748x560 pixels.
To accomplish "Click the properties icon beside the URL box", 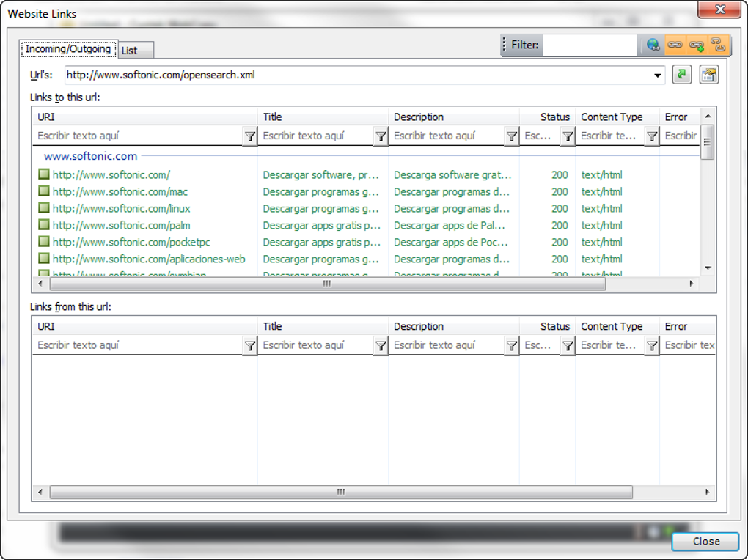I will tap(709, 75).
